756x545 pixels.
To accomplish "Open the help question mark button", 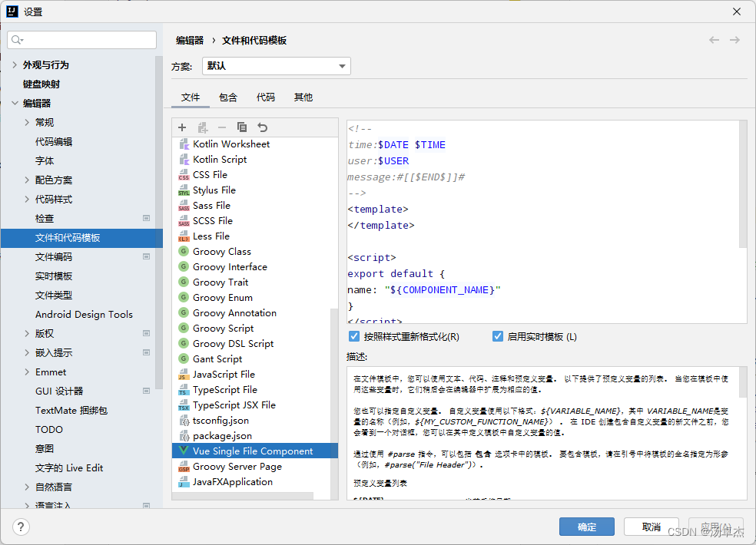I will pos(21,527).
